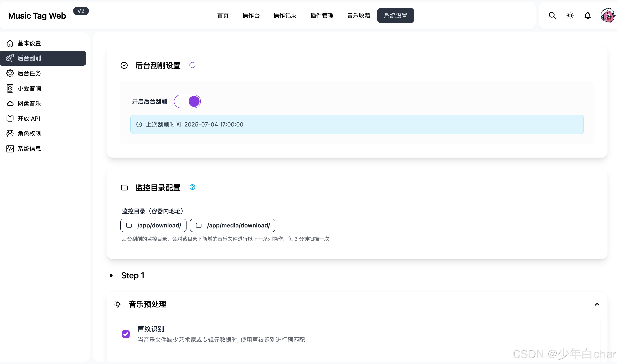
Task: Open 音乐收藏 navigation tab
Action: click(359, 15)
